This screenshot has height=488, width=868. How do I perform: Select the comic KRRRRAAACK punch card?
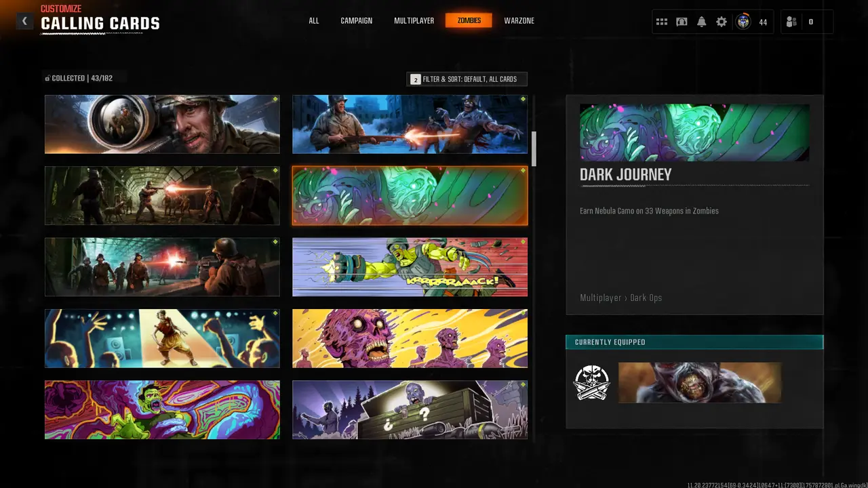[410, 267]
